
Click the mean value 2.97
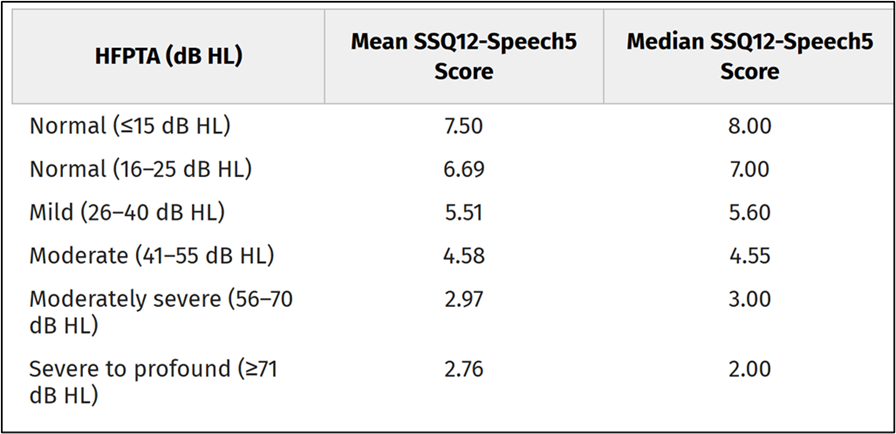463,299
